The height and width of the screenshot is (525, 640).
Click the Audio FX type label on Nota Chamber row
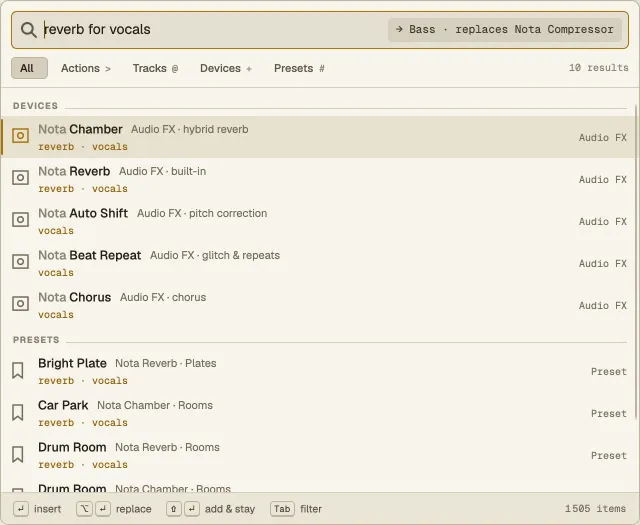click(602, 138)
